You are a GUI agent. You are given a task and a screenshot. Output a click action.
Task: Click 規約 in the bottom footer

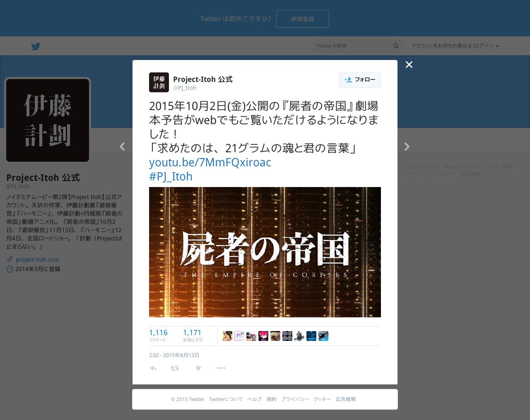pyautogui.click(x=272, y=399)
